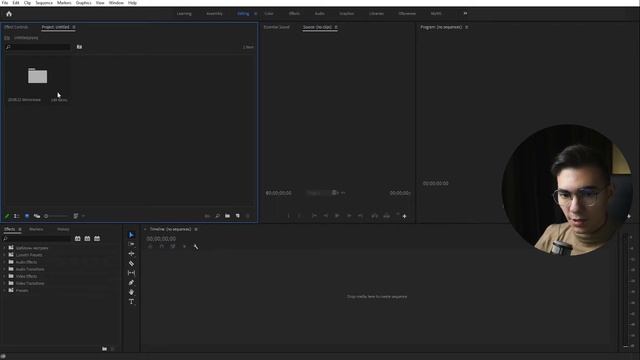Click New Item in the Project panel

[238, 216]
